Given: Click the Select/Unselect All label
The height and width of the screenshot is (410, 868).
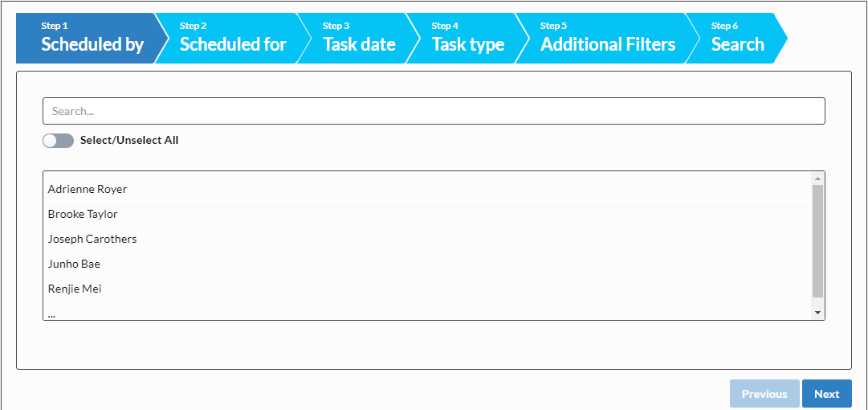Looking at the screenshot, I should point(129,140).
